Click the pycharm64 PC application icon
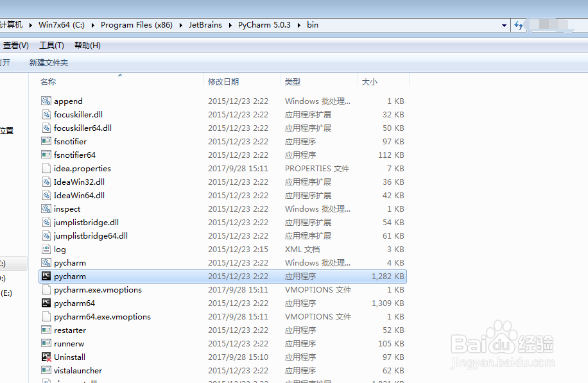The height and width of the screenshot is (383, 588). click(46, 303)
